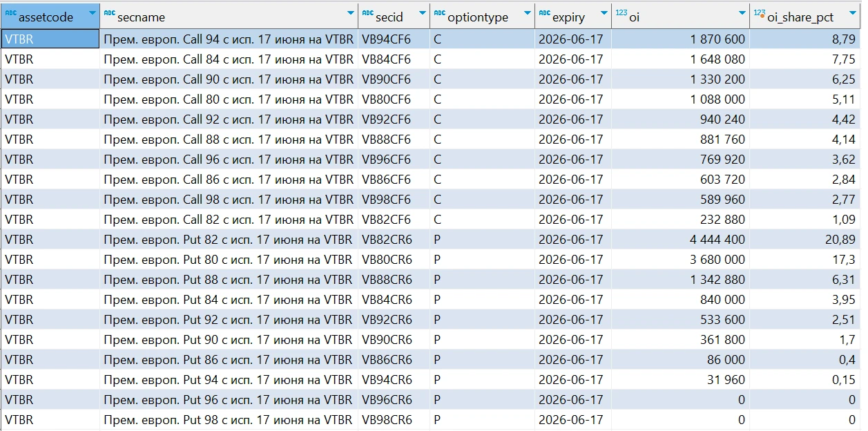This screenshot has width=868, height=431.
Task: Select the oi value 1 088 000
Action: [680, 99]
